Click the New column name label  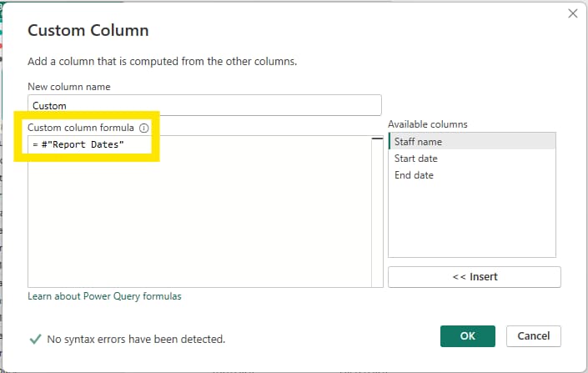click(x=69, y=87)
